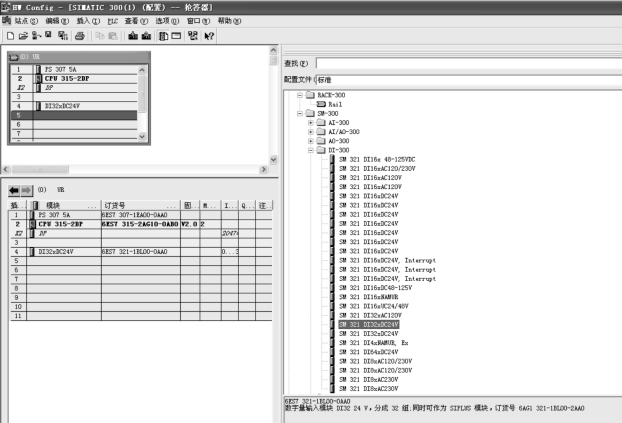Image resolution: width=622 pixels, height=423 pixels.
Task: Click the forward arrow in detail pane
Action: [27, 190]
